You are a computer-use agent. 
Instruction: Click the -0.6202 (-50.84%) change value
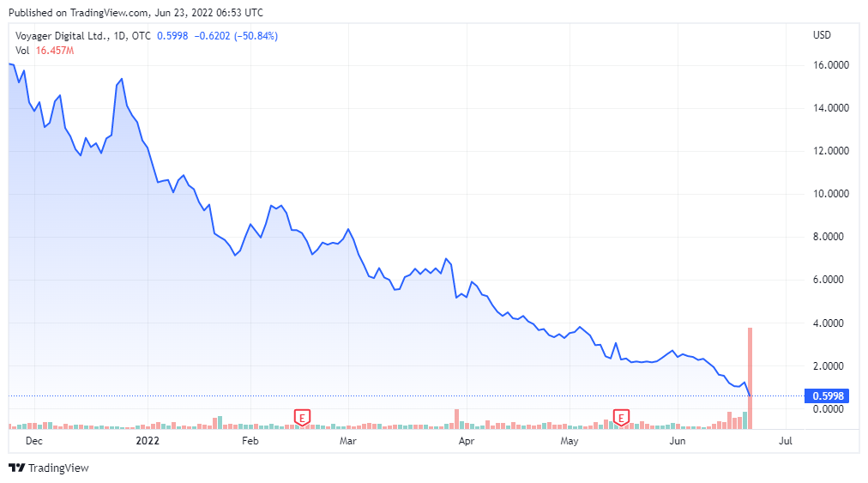[236, 36]
